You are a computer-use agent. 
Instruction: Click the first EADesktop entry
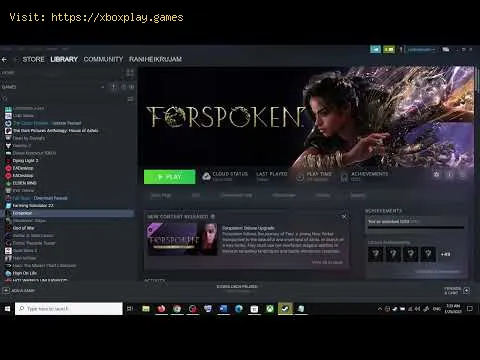23,168
